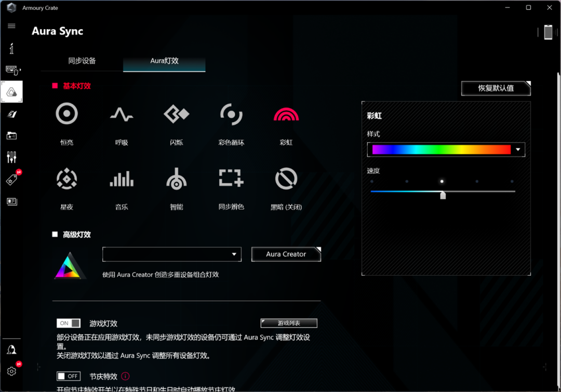The width and height of the screenshot is (561, 392).
Task: Set speed to the rightmost dot marker
Action: coord(512,181)
